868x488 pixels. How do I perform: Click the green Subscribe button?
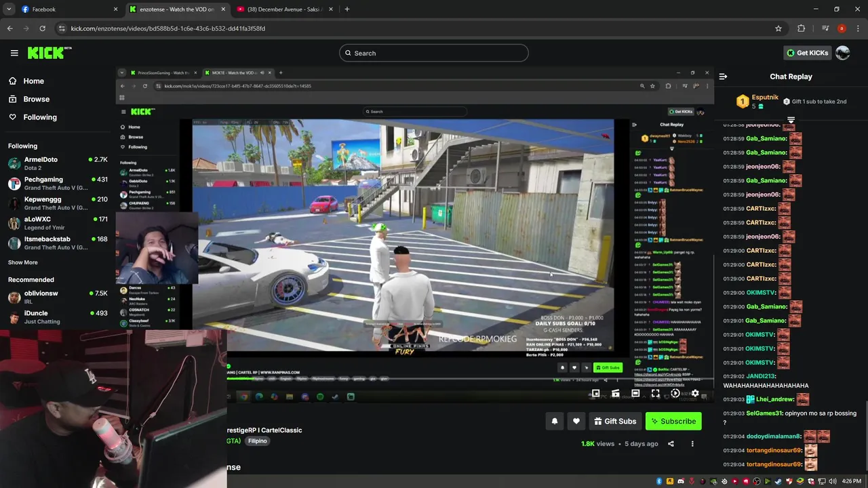673,421
